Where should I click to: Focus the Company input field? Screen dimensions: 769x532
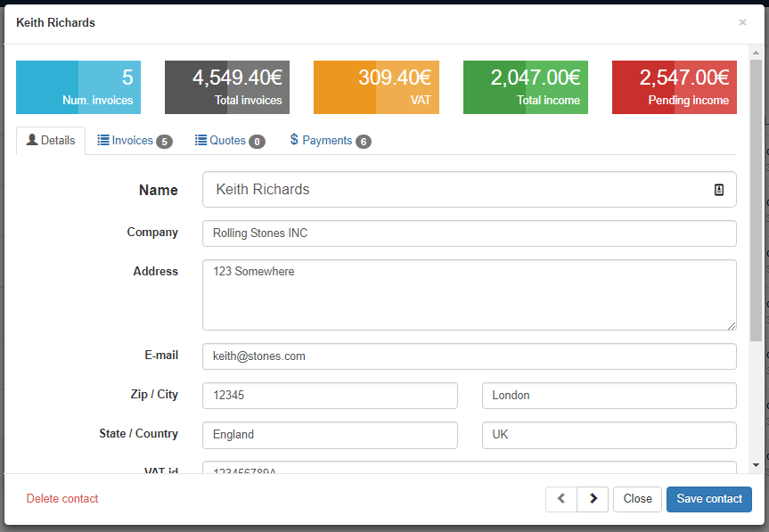(x=469, y=233)
